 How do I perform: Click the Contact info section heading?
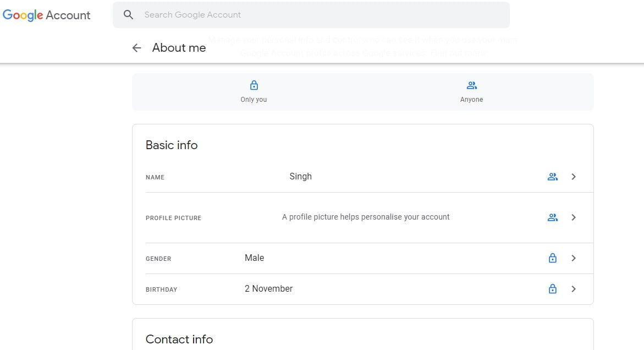coord(179,340)
